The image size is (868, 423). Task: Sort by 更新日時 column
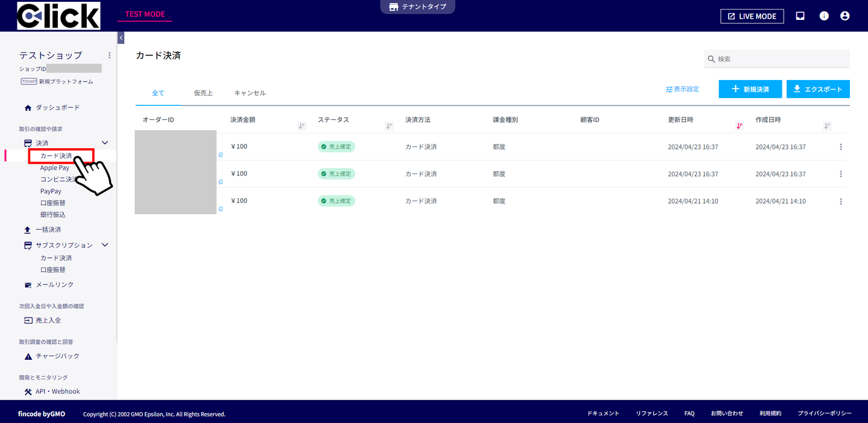[740, 126]
